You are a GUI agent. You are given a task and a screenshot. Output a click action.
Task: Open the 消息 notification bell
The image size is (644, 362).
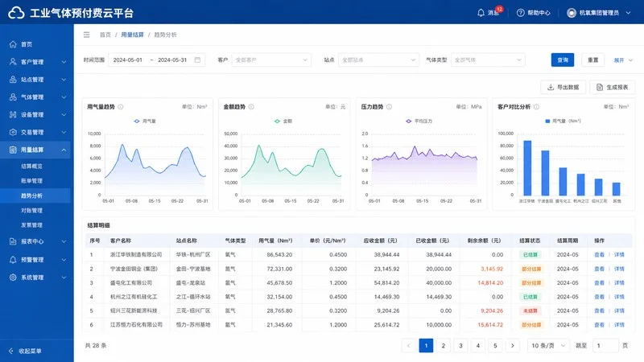click(481, 13)
